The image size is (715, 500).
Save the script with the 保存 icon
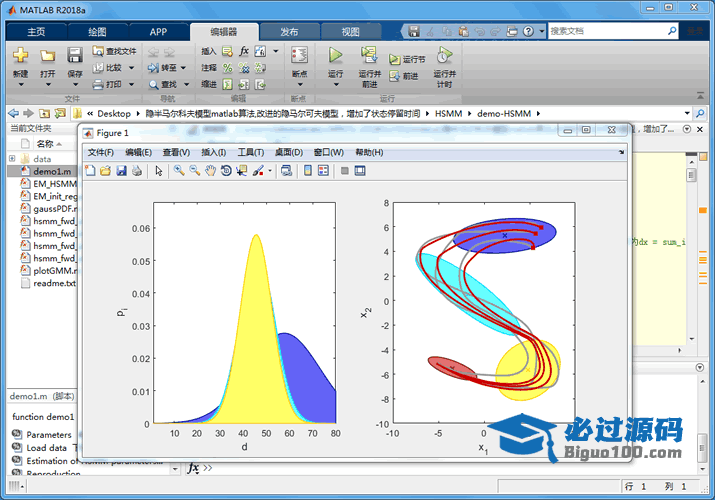(x=75, y=55)
